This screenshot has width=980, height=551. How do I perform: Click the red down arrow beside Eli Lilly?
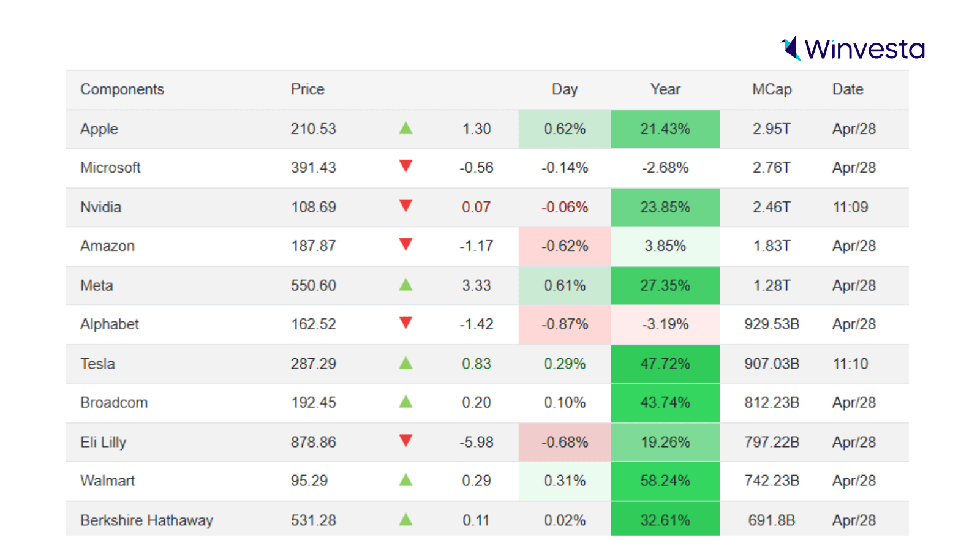pyautogui.click(x=405, y=441)
